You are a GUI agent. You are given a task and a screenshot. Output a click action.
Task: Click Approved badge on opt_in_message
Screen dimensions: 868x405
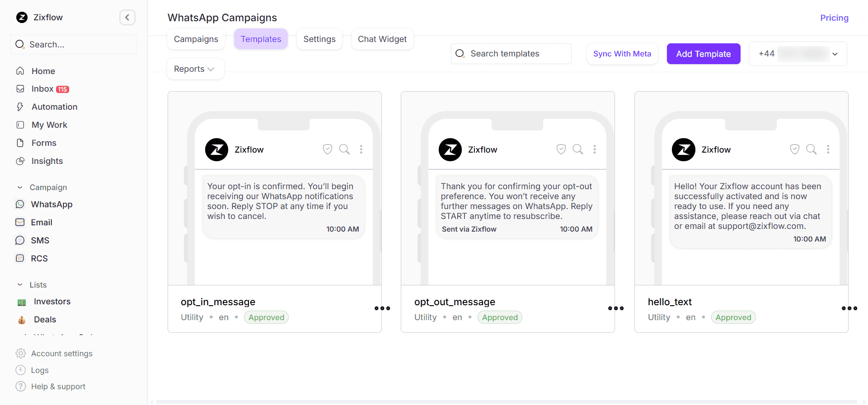(266, 317)
